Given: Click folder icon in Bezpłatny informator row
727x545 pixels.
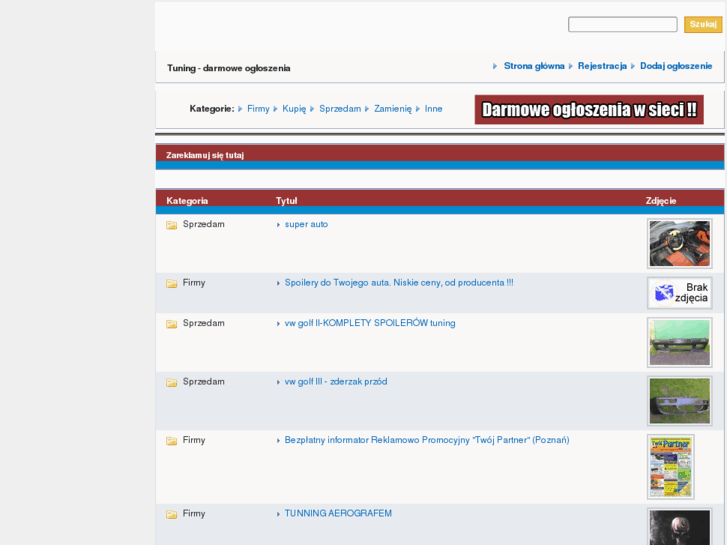Looking at the screenshot, I should pos(172,441).
